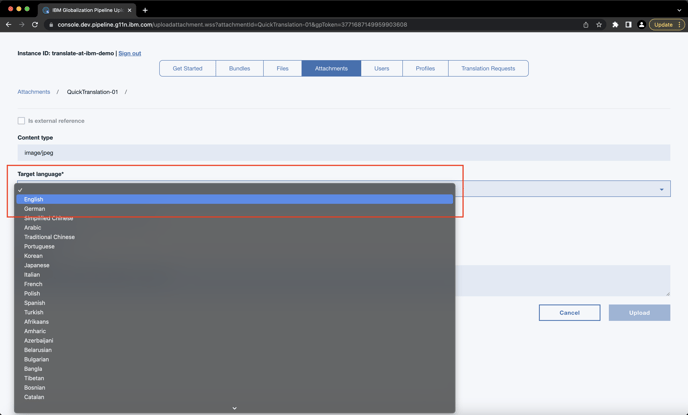Switch to the Bundles tab

tap(240, 68)
